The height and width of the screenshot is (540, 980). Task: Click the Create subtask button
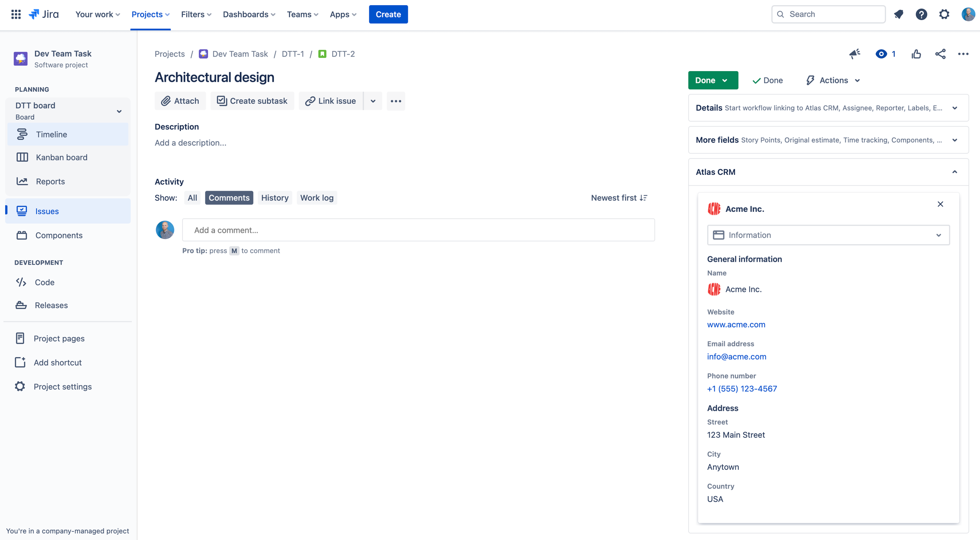point(252,101)
